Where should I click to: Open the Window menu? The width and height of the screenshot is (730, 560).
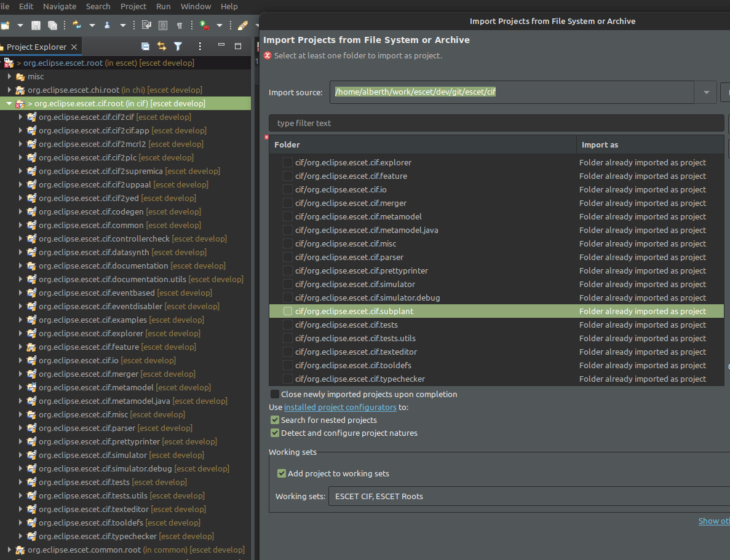(x=196, y=7)
